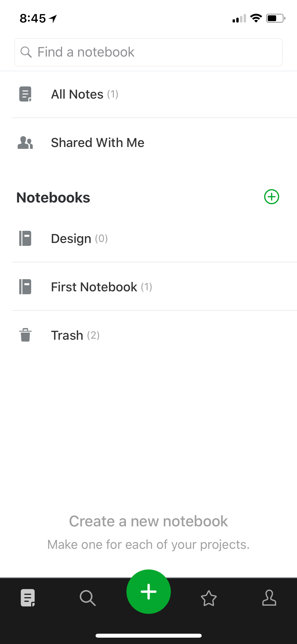Open the Search tab magnifier icon
297x644 pixels.
(x=88, y=598)
